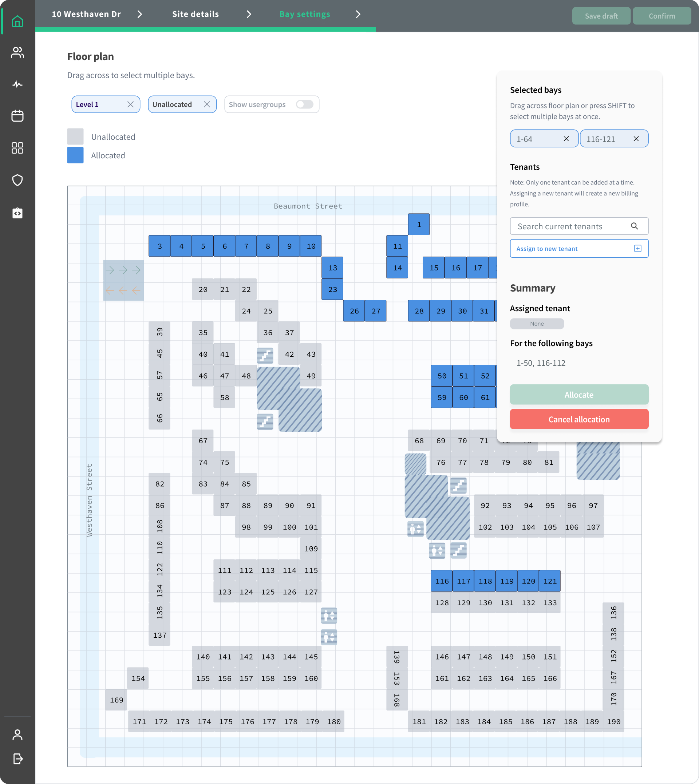Select allocated bay 3

coord(159,246)
